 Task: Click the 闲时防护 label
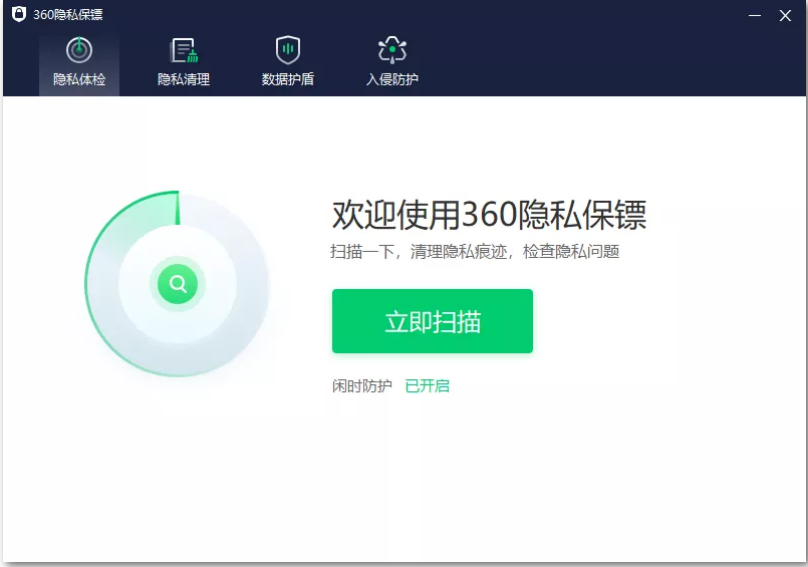(x=362, y=386)
